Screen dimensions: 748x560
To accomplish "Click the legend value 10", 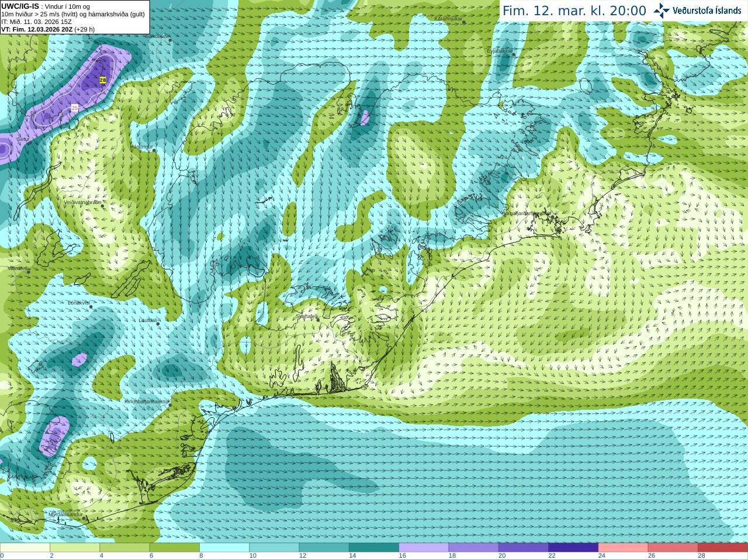I will click(253, 556).
